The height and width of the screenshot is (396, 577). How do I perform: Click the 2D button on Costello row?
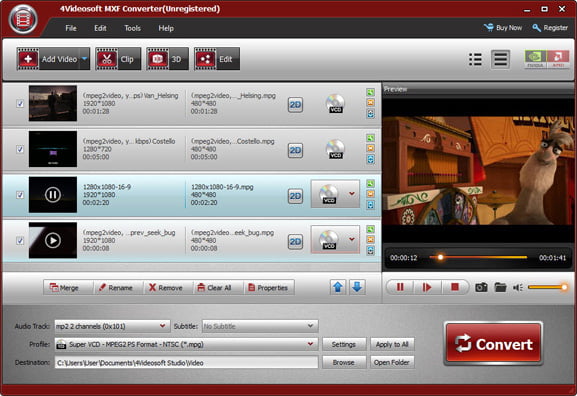[295, 151]
